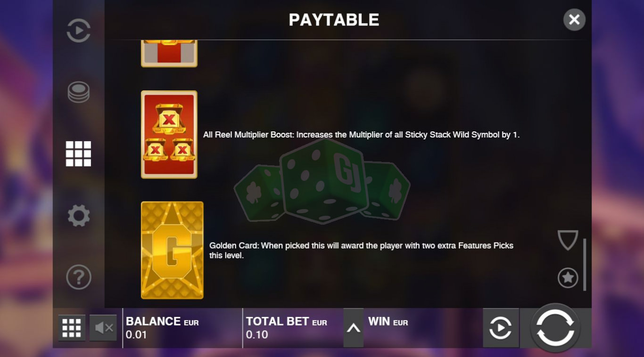Click the Golden Card symbol image

point(172,250)
